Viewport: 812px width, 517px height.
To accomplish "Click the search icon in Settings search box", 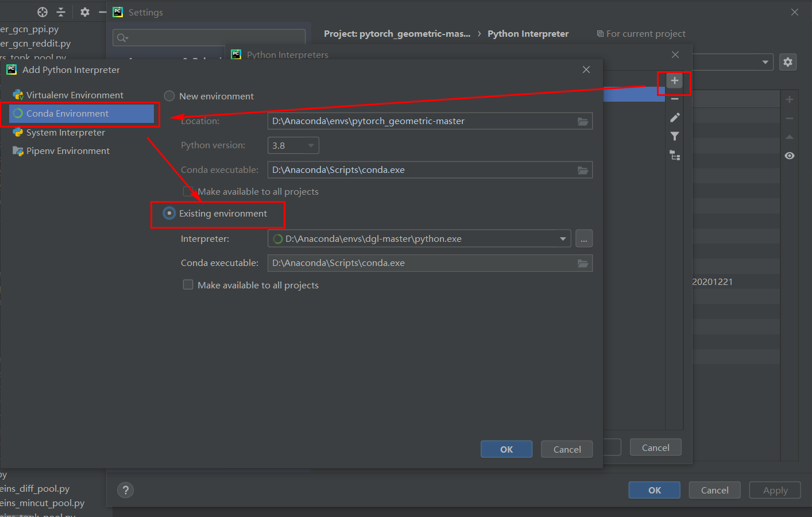I will [x=122, y=38].
